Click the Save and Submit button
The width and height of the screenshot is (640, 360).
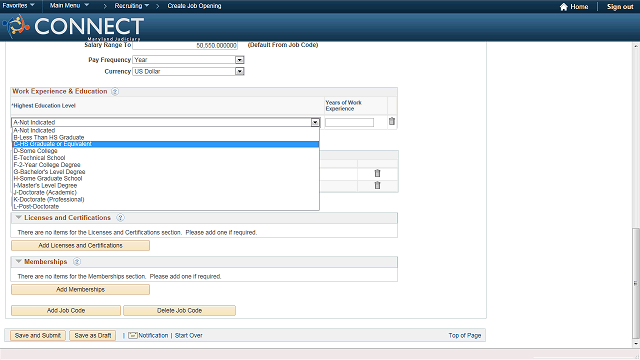38,336
